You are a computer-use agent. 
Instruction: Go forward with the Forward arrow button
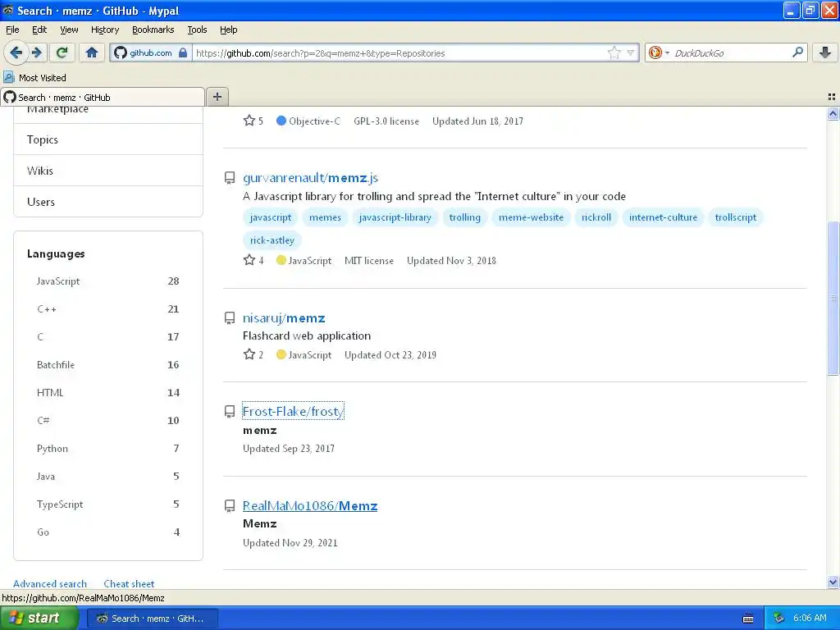(x=36, y=52)
